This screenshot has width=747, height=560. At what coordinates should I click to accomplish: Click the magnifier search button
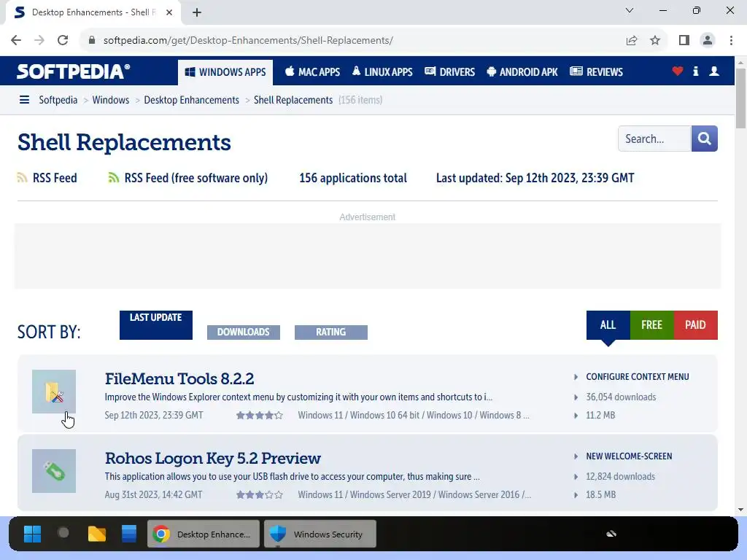click(704, 139)
